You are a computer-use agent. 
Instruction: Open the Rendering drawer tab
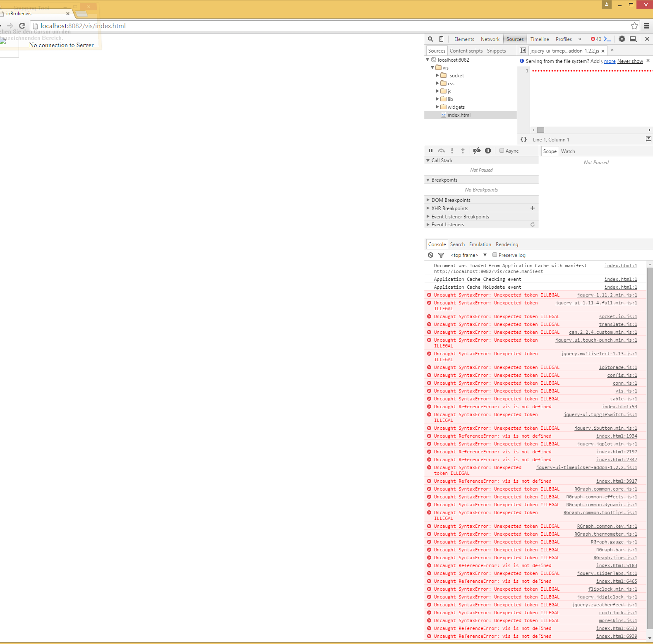point(507,244)
